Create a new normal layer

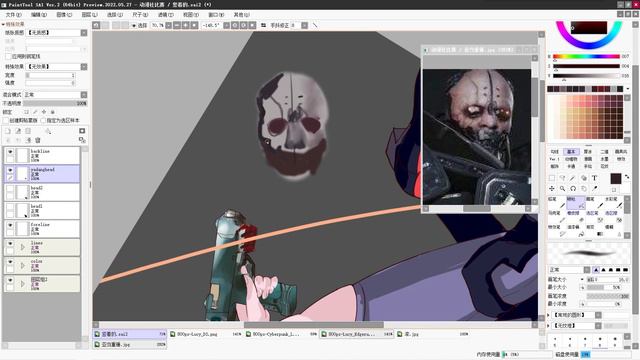click(8, 131)
